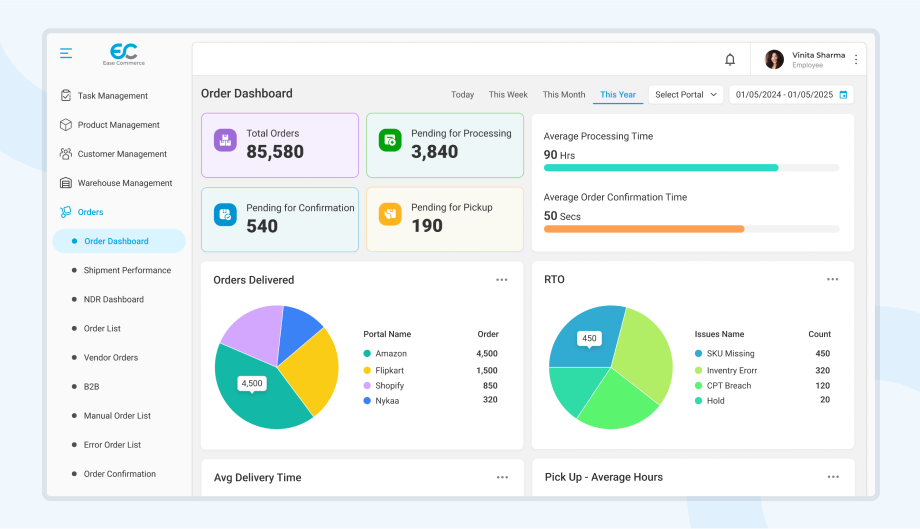Click the Ease Commerce logo
Image resolution: width=920 pixels, height=529 pixels.
(124, 54)
